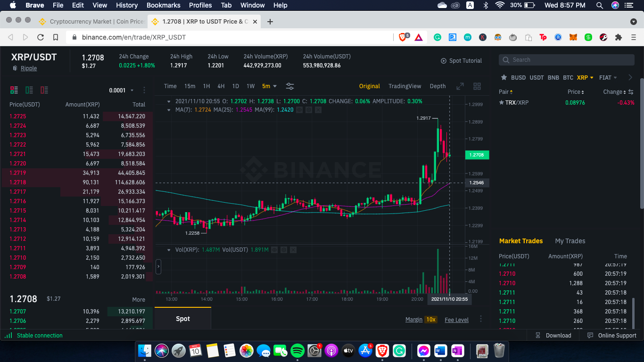
Task: Remove the MA indicator with its X
Action: [318, 110]
